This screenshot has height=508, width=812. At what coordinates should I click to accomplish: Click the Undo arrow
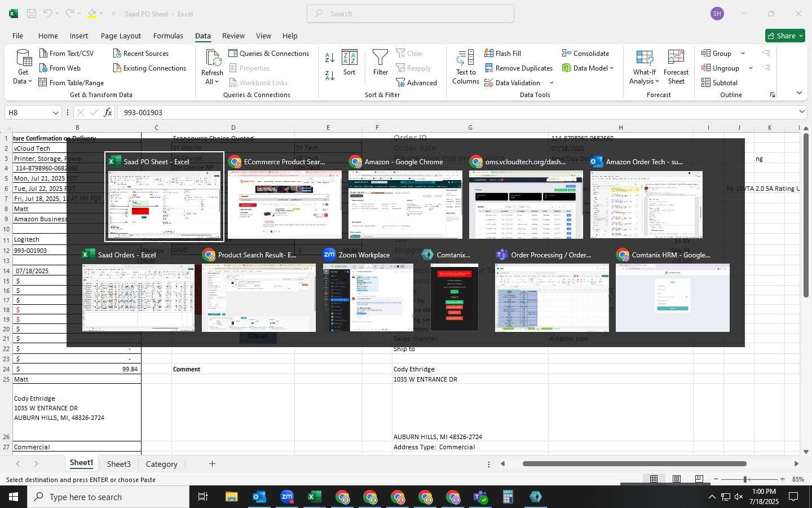coord(48,14)
